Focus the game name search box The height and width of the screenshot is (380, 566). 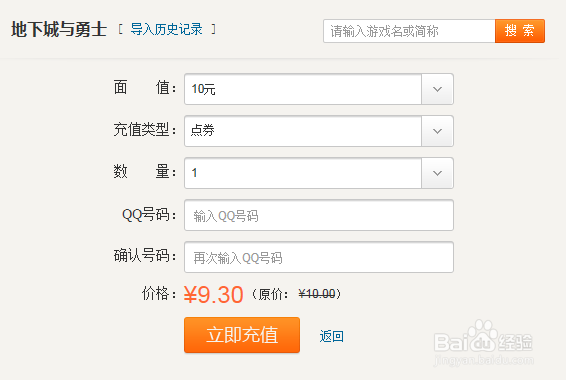click(x=409, y=31)
